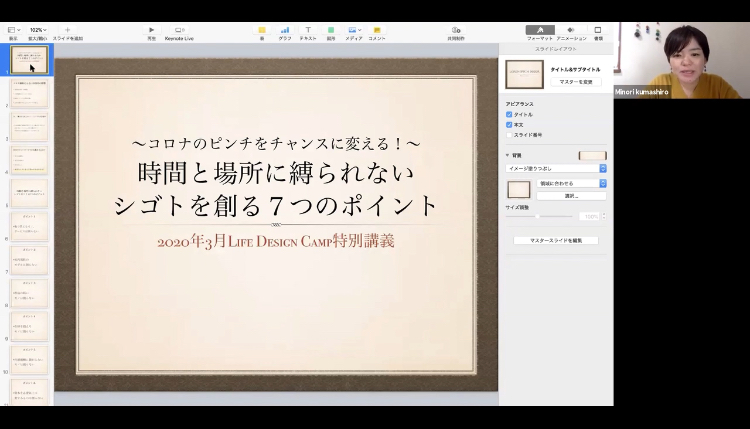Open the イメージ塗りつぶし fill dropdown
The width and height of the screenshot is (750, 429).
[x=556, y=168]
